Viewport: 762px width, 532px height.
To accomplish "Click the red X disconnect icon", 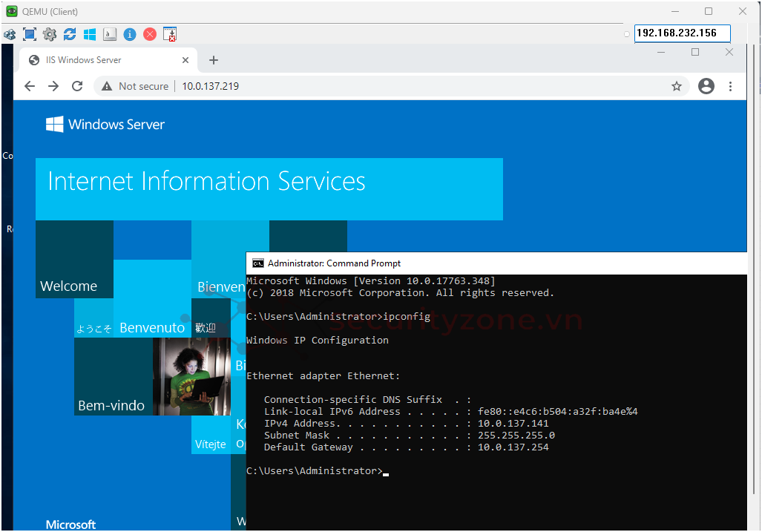I will (x=150, y=34).
